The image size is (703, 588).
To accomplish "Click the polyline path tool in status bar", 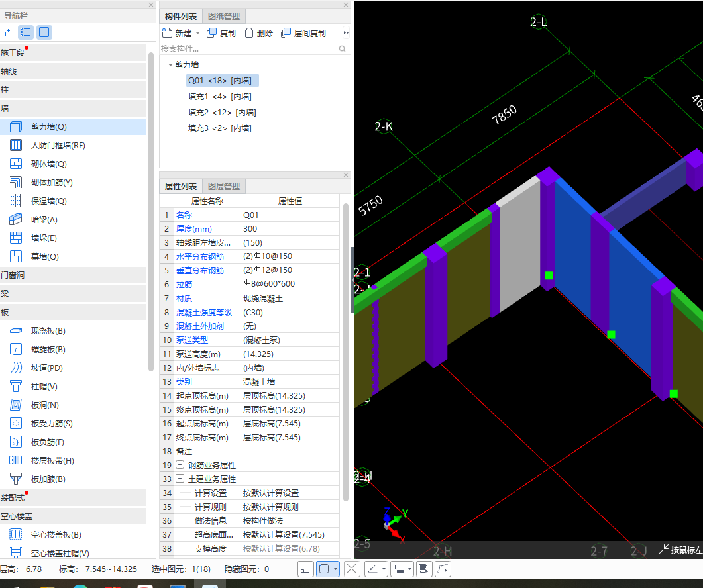I will 443,569.
